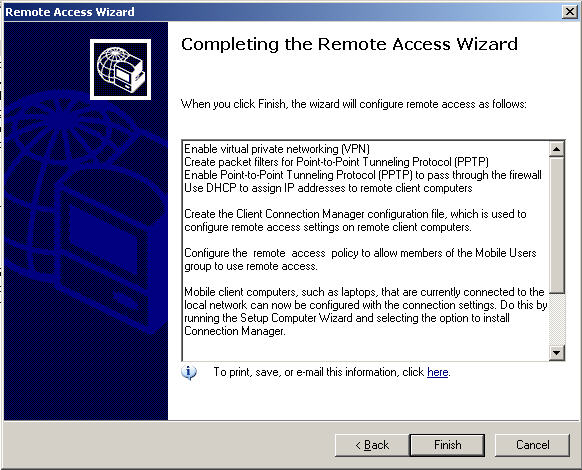Click the Mobile Users group policy paragraph
Image resolution: width=582 pixels, height=470 pixels.
pos(360,259)
